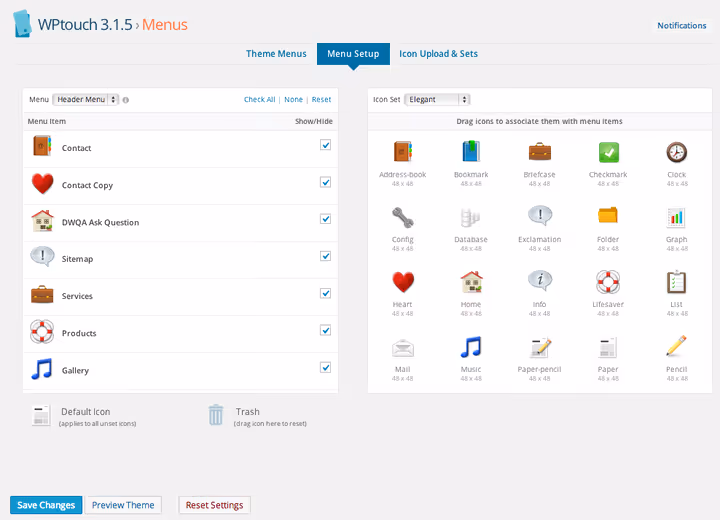The image size is (720, 520).
Task: Select the Clock icon in icon set
Action: (x=677, y=152)
